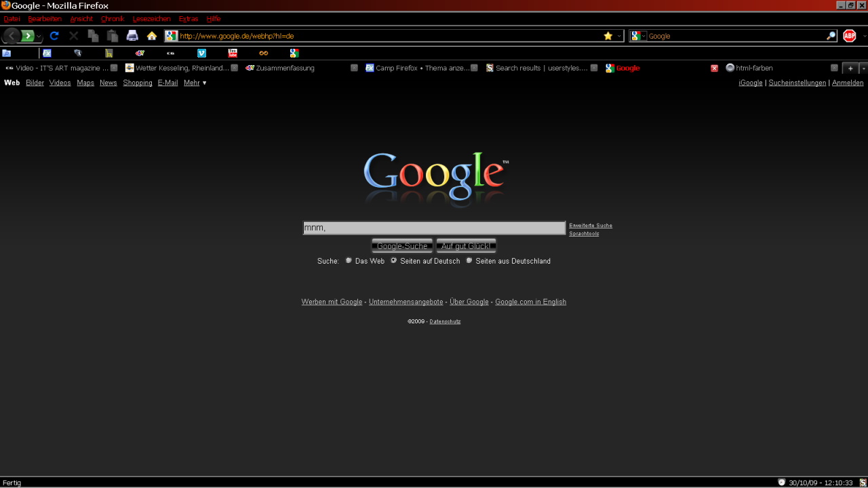Screen dimensions: 868x488
Task: Click the 'Anmelden' sign-in link
Action: click(848, 83)
